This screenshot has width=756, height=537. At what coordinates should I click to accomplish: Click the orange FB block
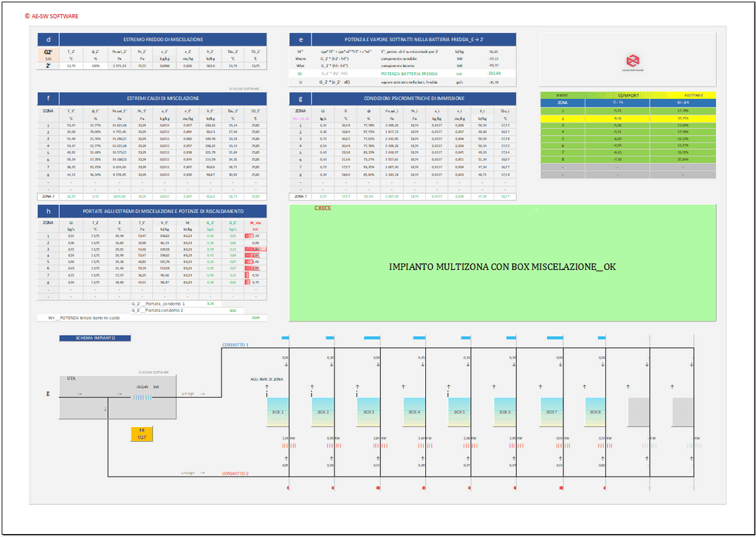click(142, 434)
